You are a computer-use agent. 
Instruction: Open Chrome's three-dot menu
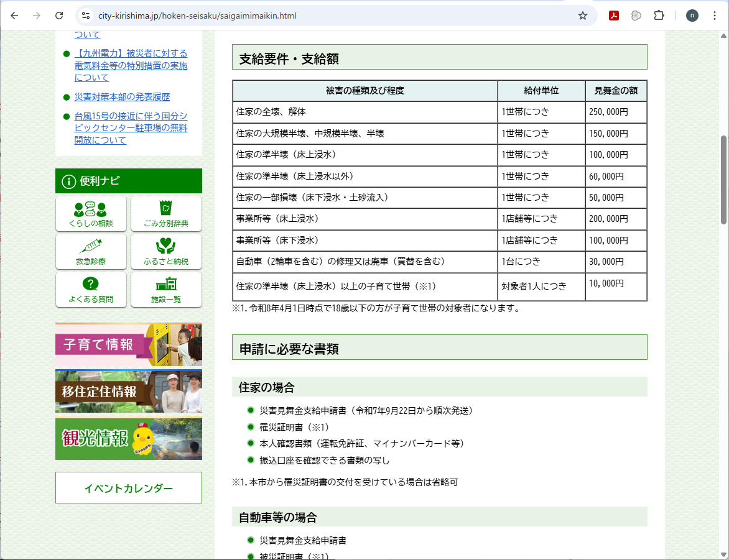pos(714,16)
